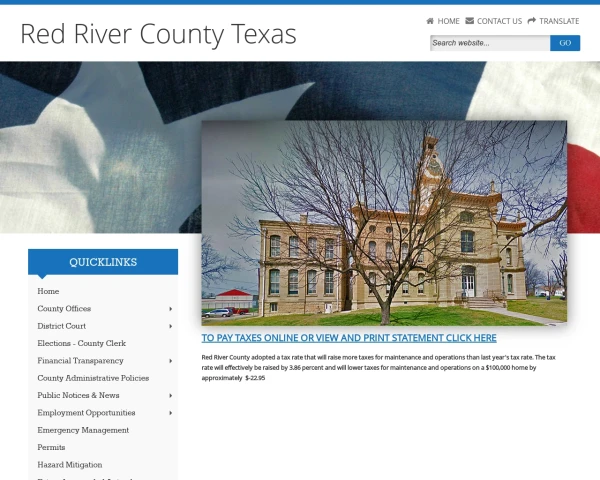
Task: Click the GO search button
Action: (565, 43)
